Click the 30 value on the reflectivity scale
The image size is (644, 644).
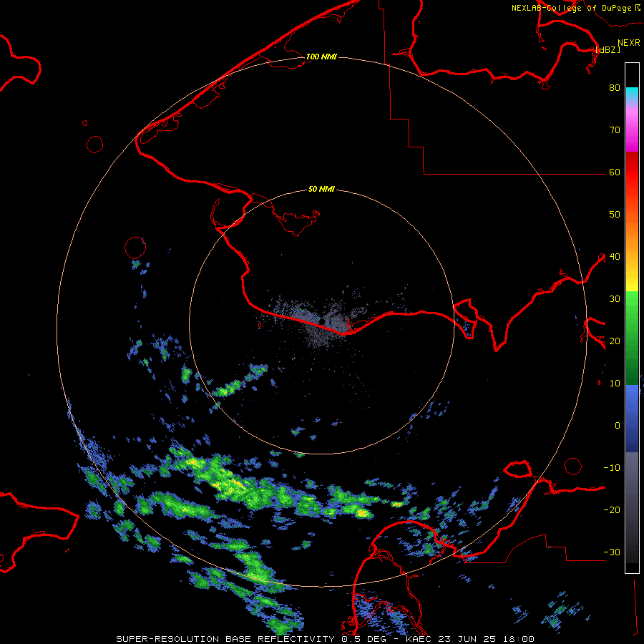(x=615, y=298)
